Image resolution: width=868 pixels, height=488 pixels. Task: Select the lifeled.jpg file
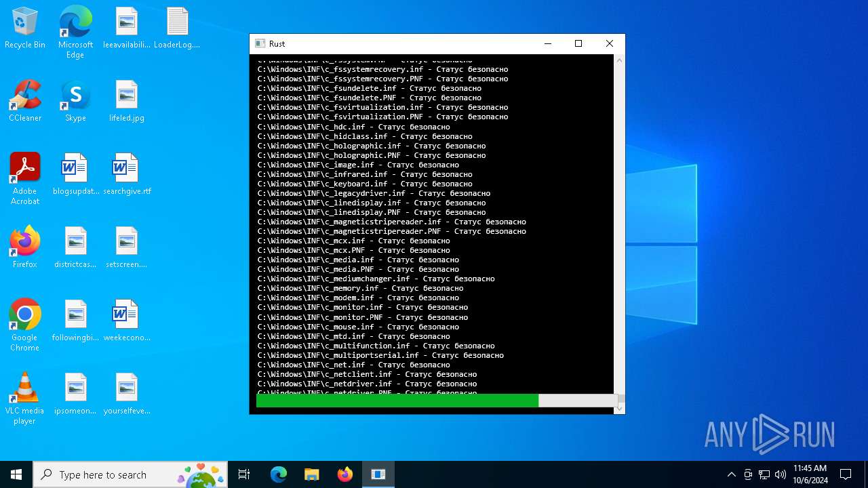[126, 102]
